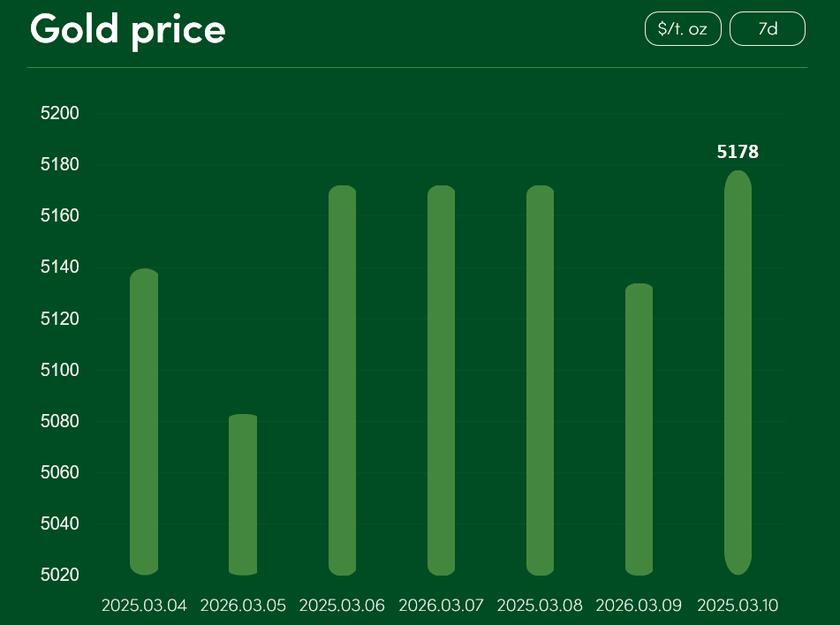Image resolution: width=840 pixels, height=625 pixels.
Task: Click the bar above 2026.03.07
Action: (x=441, y=380)
